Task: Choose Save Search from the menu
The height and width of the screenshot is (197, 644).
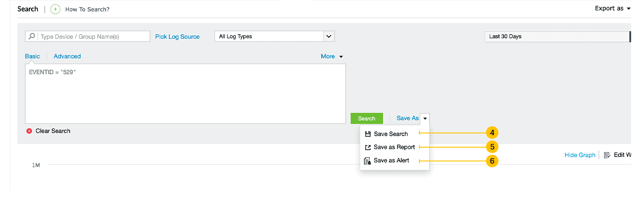Action: (x=395, y=134)
